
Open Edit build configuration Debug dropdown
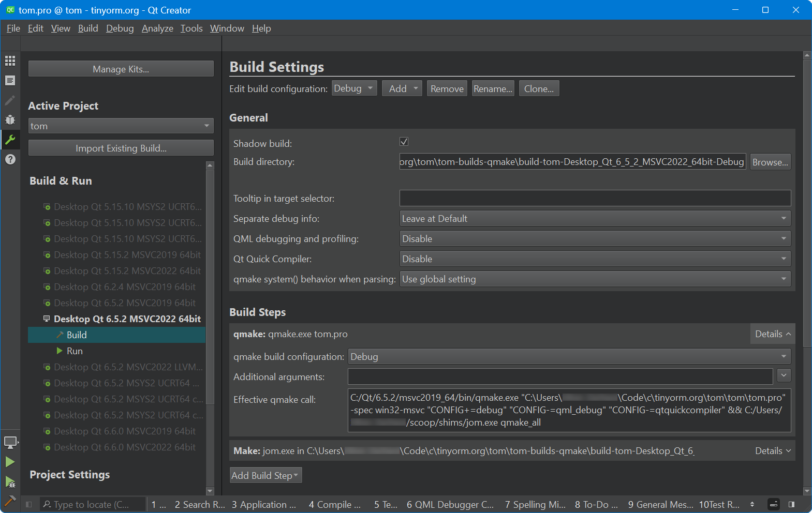pyautogui.click(x=355, y=88)
